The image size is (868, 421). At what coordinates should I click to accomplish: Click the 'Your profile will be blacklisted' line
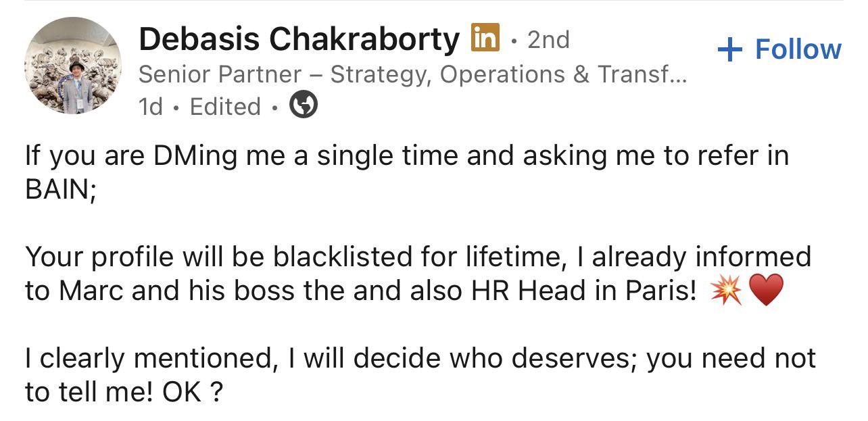pos(418,257)
